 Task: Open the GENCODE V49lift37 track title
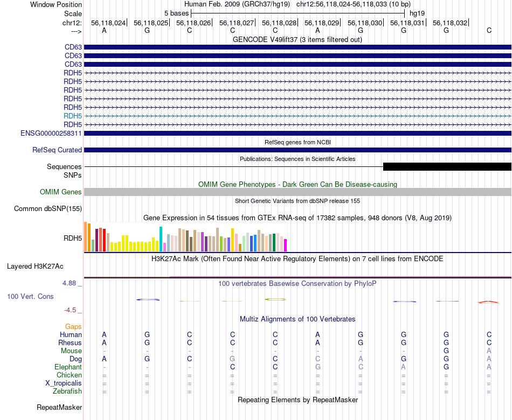297,39
